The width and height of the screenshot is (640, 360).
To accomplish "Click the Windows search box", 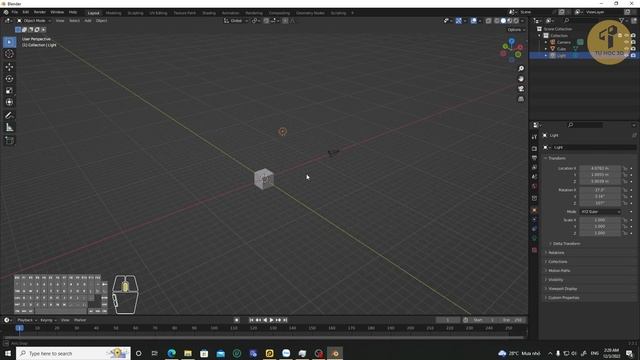I will (x=73, y=353).
